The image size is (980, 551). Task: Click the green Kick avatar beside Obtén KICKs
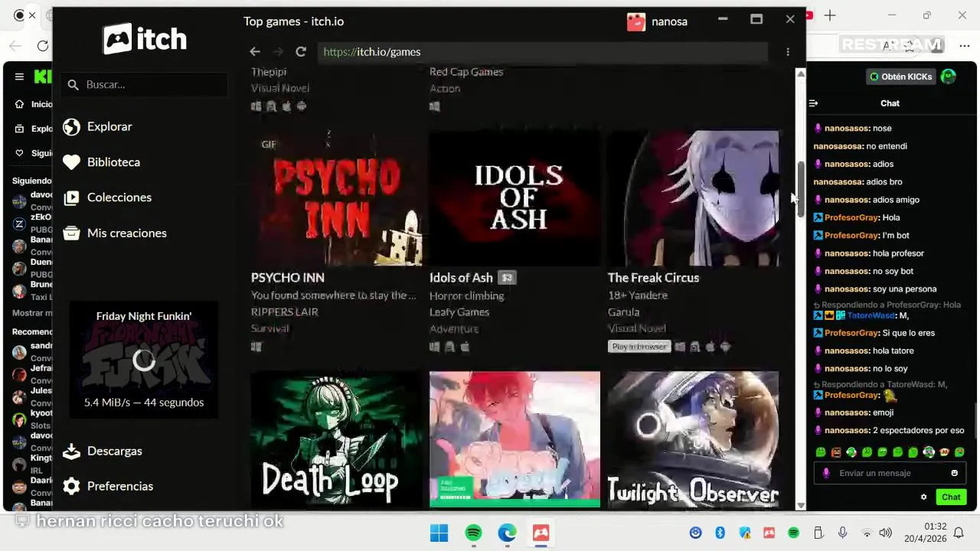(949, 77)
